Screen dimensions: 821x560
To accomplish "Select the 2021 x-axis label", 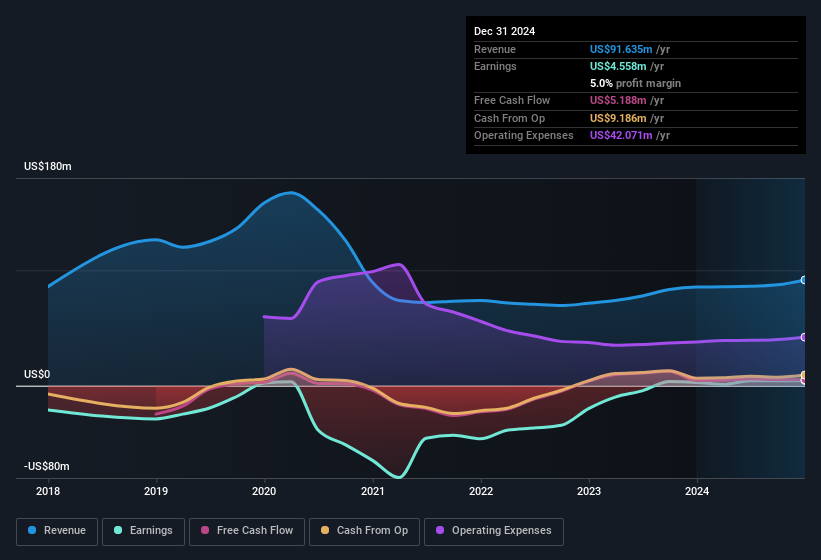I will (373, 491).
